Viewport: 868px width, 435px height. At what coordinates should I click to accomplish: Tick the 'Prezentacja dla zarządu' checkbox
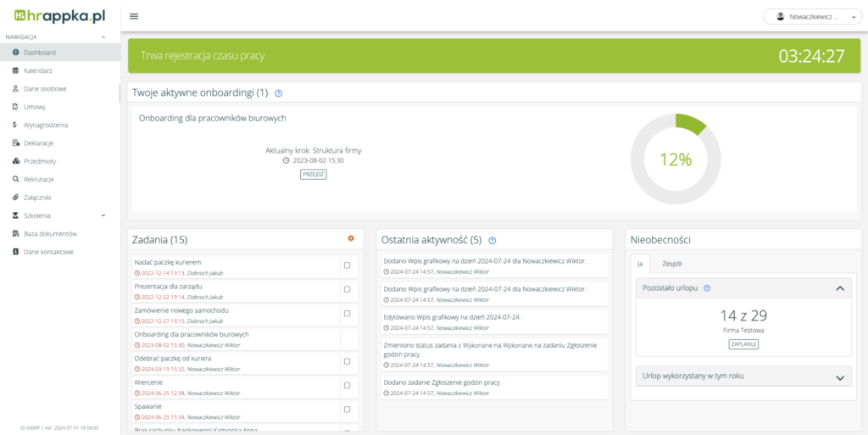(347, 289)
